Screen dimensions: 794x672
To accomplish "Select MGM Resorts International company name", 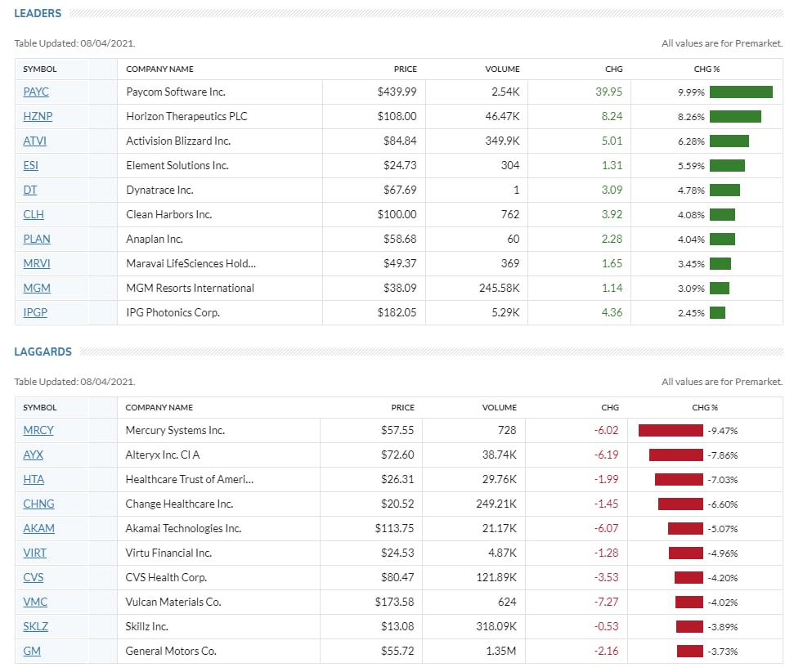I will pyautogui.click(x=190, y=288).
